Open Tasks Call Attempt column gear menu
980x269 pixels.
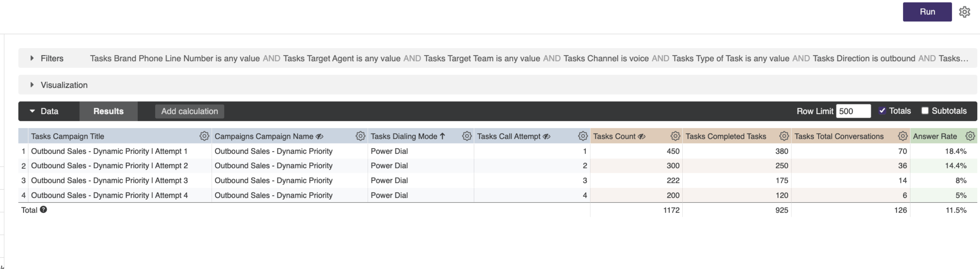583,136
